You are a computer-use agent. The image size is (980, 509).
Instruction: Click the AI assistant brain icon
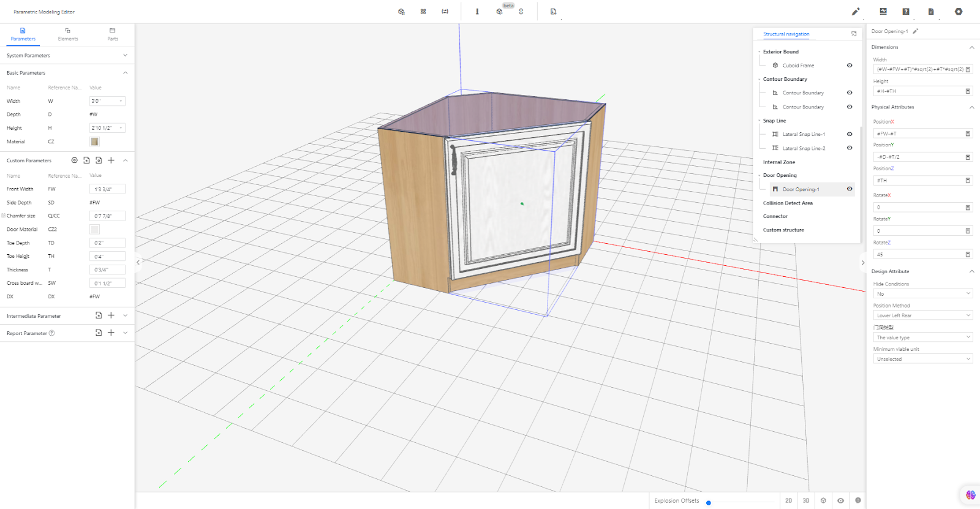coord(970,494)
